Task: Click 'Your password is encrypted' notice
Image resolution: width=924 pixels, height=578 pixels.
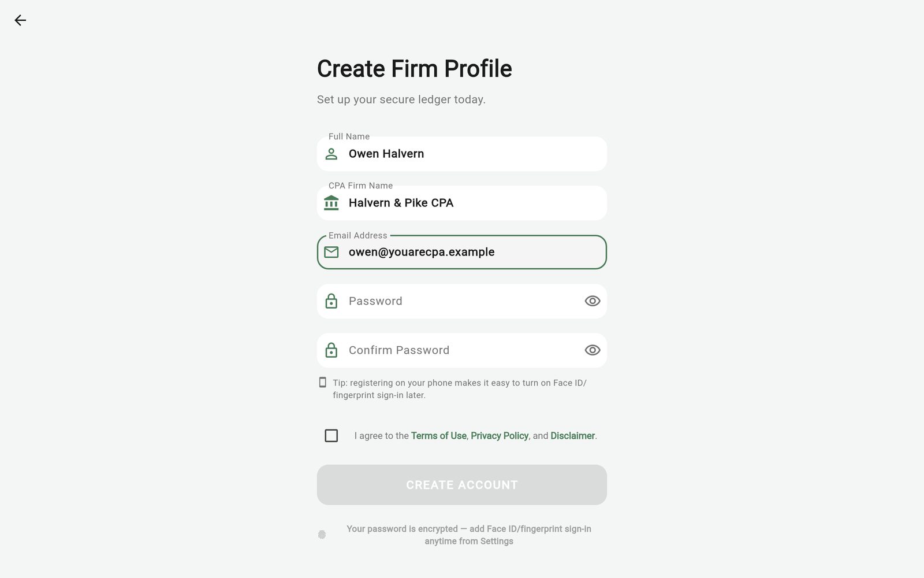Action: 469,535
